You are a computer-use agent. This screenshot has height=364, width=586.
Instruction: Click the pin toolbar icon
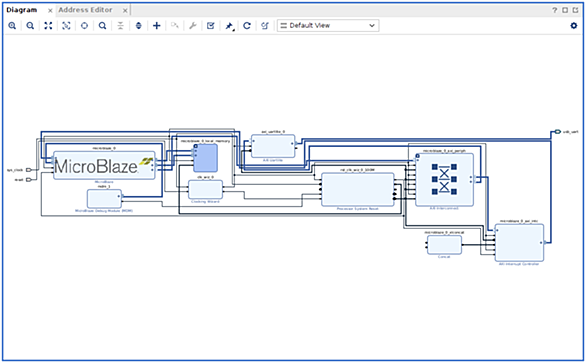229,26
